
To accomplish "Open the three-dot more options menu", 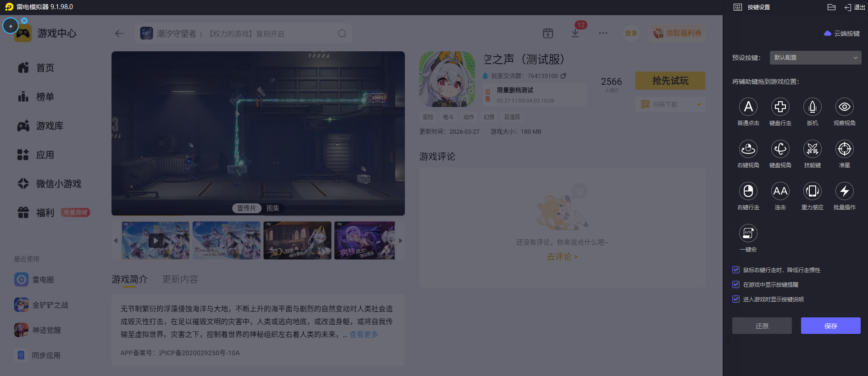I will coord(603,33).
